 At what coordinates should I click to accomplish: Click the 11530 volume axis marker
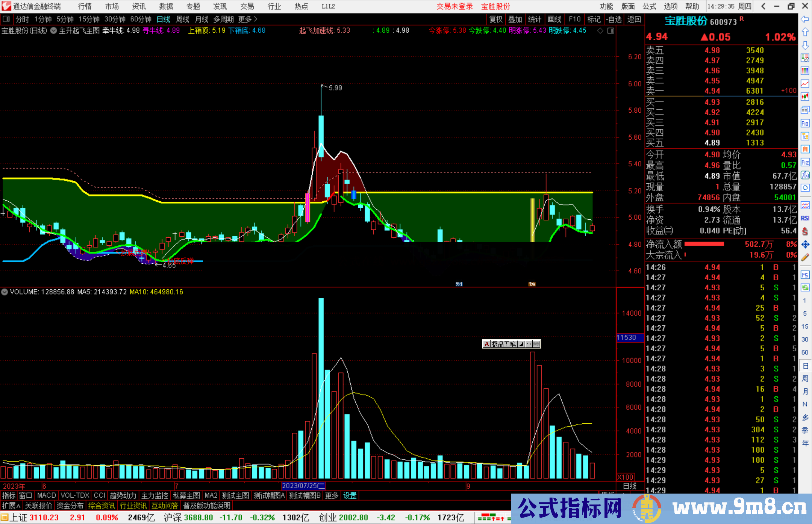626,338
